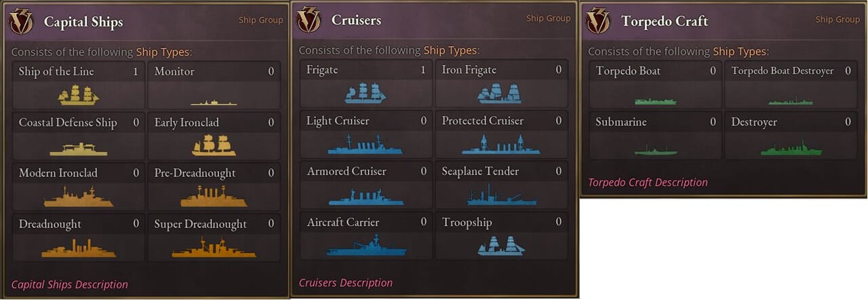Click the blue Frigate ship icon
Image resolution: width=868 pixels, height=300 pixels.
(365, 93)
